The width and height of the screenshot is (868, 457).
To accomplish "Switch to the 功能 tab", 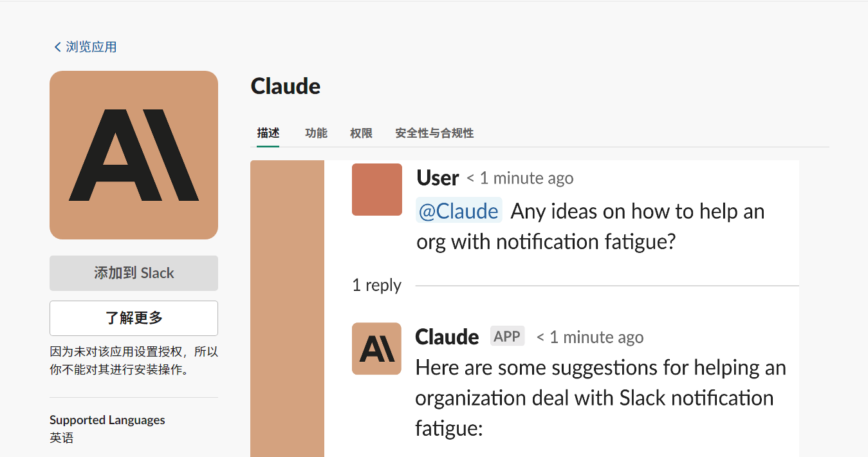I will (316, 133).
